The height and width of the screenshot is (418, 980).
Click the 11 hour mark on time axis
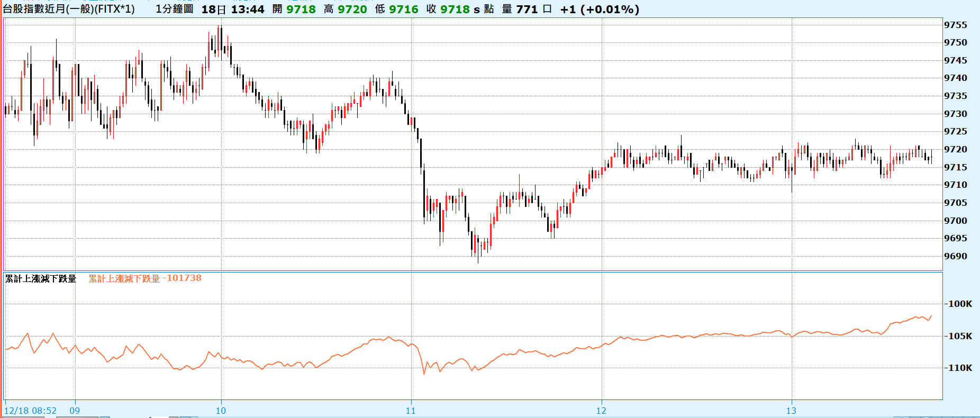click(x=411, y=411)
